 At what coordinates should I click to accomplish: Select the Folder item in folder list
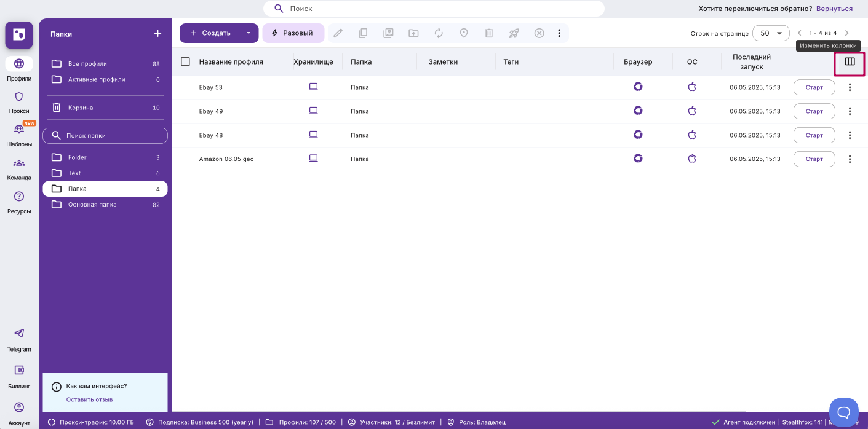click(x=105, y=157)
